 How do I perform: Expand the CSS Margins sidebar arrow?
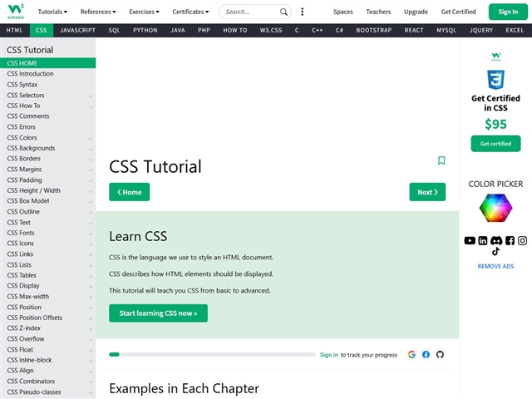[91, 170]
